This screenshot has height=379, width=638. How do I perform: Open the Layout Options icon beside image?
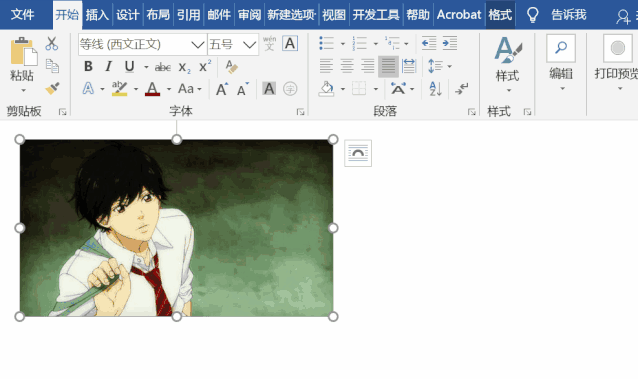[x=358, y=153]
